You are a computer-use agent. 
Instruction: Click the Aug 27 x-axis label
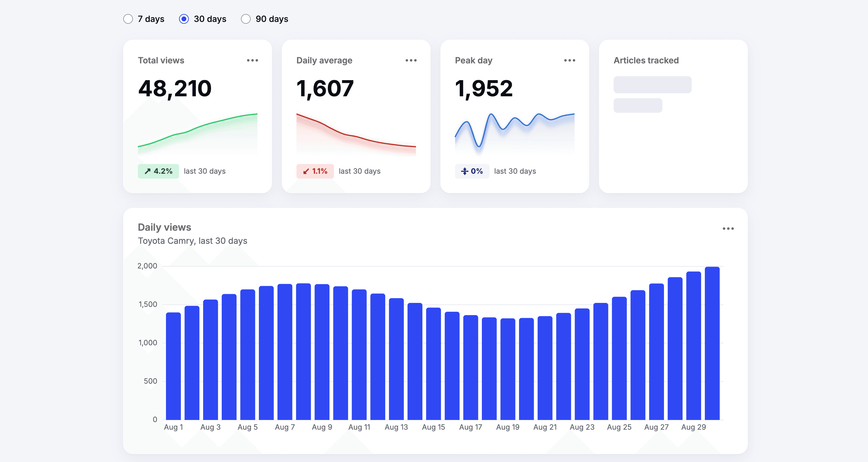pos(656,427)
